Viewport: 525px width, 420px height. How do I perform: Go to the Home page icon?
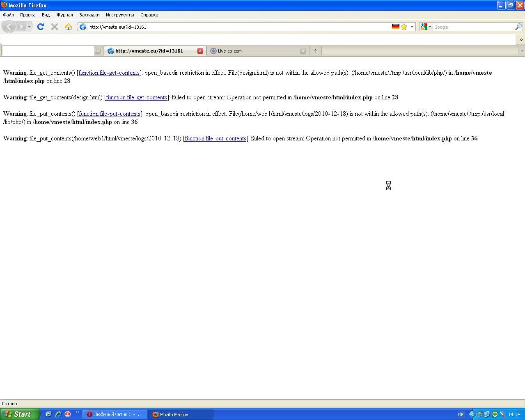click(x=69, y=27)
